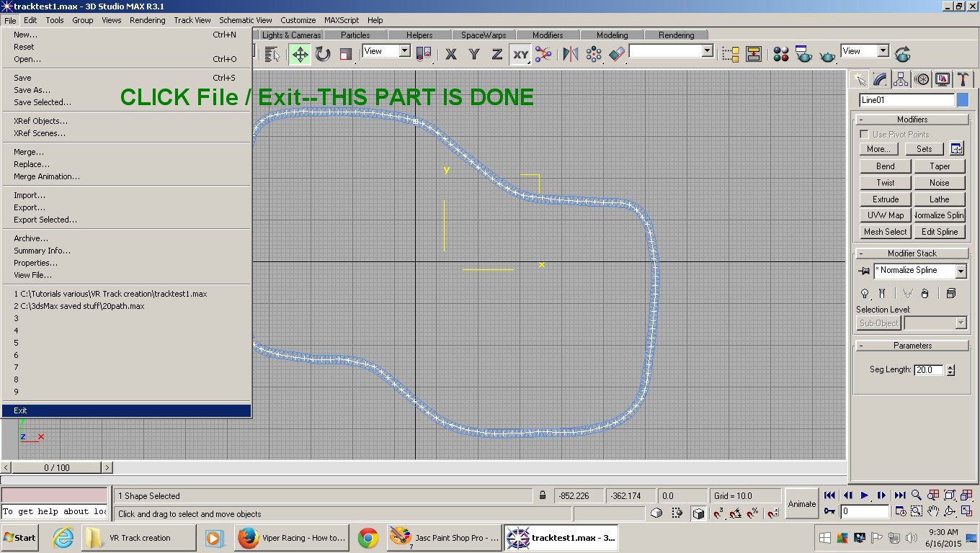
Task: Toggle the Angle Snap magnet
Action: tap(736, 513)
